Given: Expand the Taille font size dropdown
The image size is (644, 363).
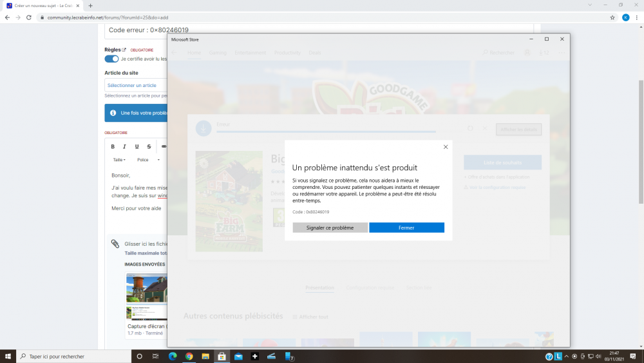Looking at the screenshot, I should [x=119, y=160].
